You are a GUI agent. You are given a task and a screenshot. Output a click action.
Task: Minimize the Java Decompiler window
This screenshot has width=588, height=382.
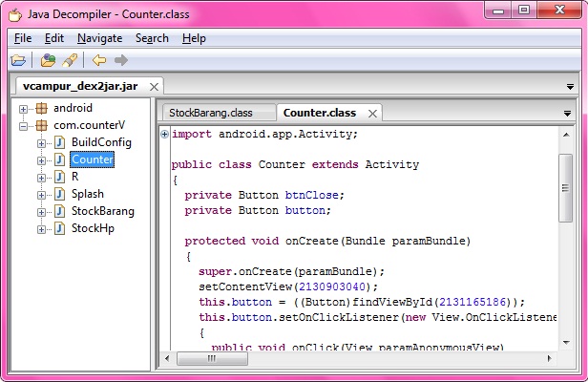click(498, 11)
